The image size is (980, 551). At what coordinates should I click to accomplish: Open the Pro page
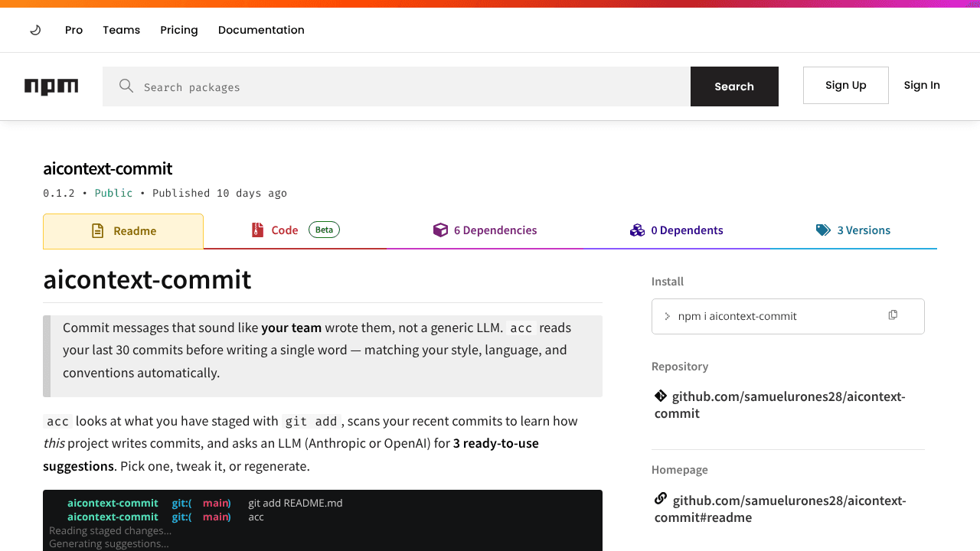tap(73, 30)
